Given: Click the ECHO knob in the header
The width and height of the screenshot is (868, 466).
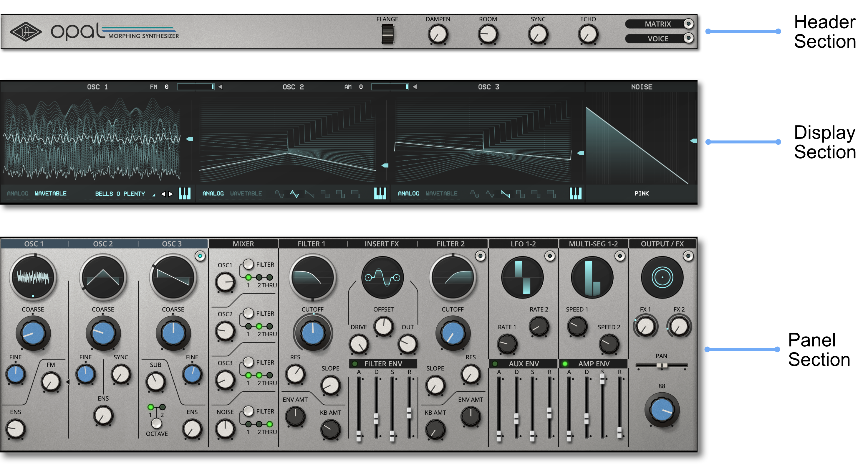Looking at the screenshot, I should pyautogui.click(x=588, y=35).
